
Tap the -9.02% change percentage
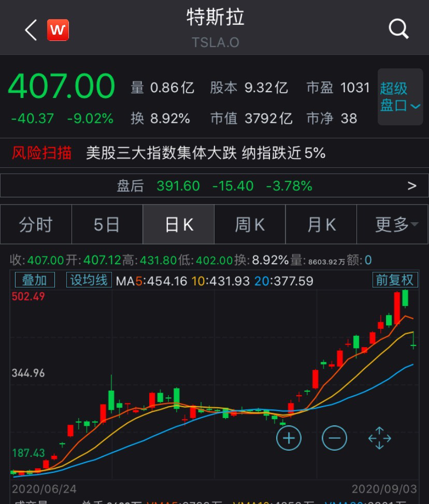[x=90, y=119]
